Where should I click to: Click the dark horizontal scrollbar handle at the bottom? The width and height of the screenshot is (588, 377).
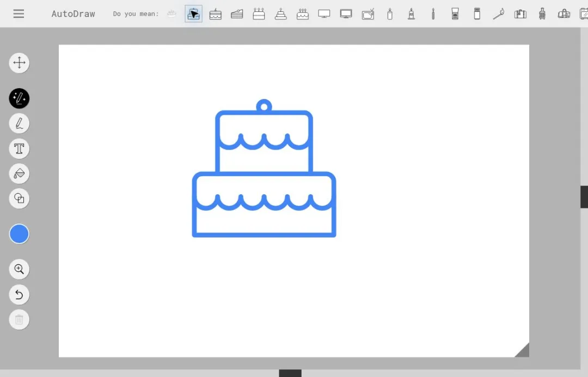pos(290,373)
